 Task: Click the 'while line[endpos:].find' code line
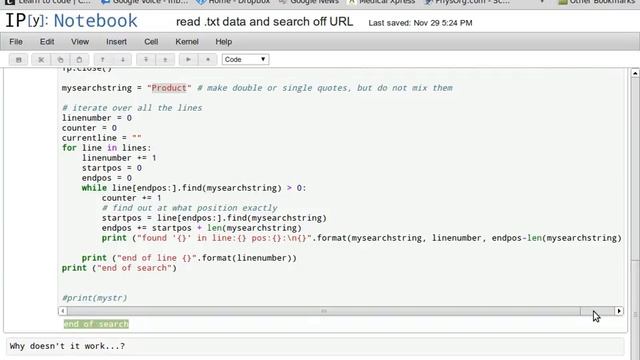194,188
